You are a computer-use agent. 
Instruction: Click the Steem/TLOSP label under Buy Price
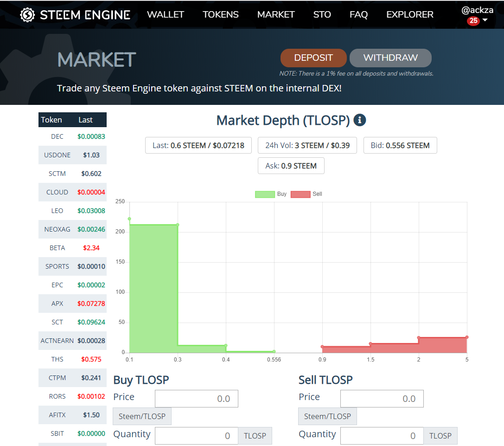tap(142, 416)
